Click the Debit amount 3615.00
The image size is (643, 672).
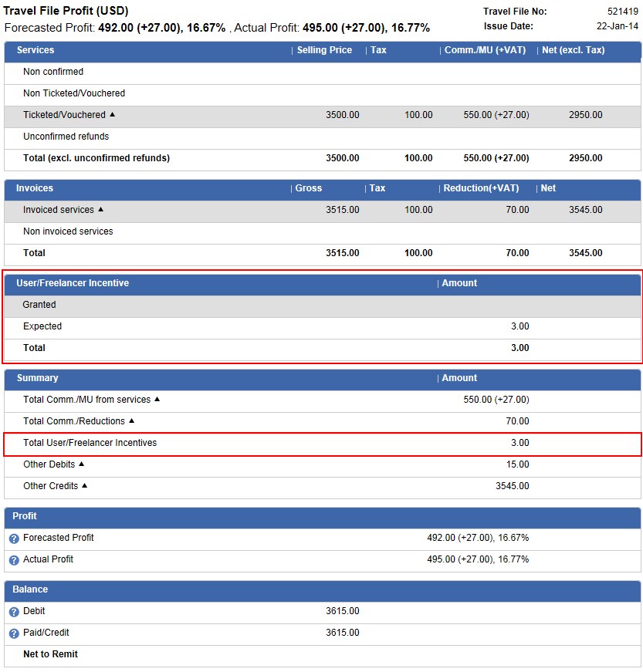coord(343,611)
